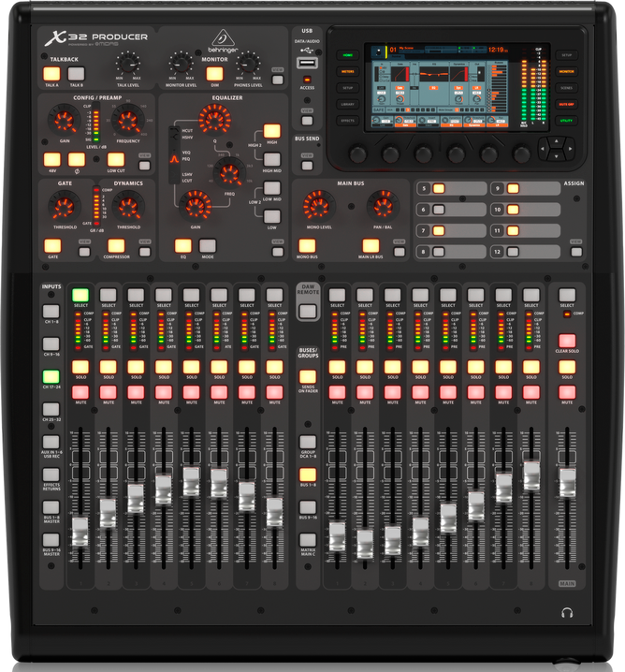The image size is (625, 672).
Task: Toggle the 48V phantom power button
Action: pos(52,159)
